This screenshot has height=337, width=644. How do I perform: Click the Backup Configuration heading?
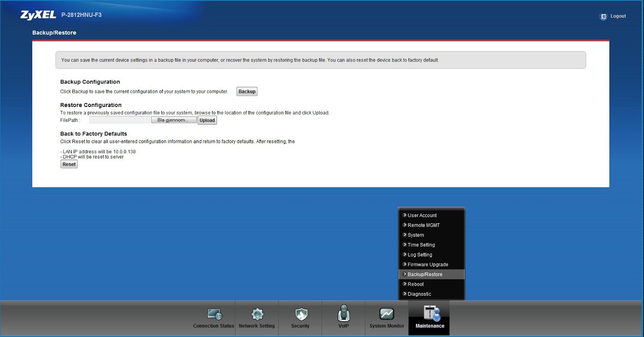pos(90,82)
